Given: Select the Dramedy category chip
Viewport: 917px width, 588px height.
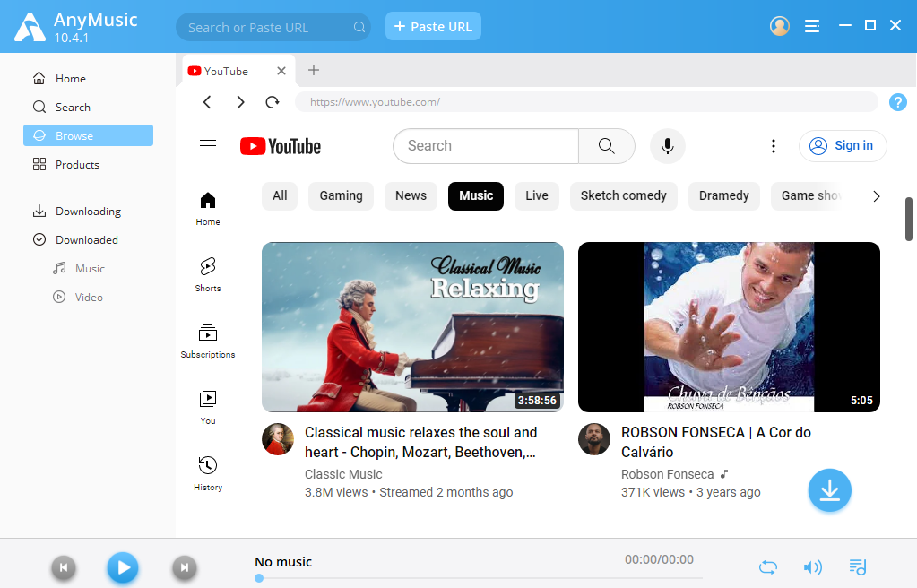Looking at the screenshot, I should pos(724,196).
